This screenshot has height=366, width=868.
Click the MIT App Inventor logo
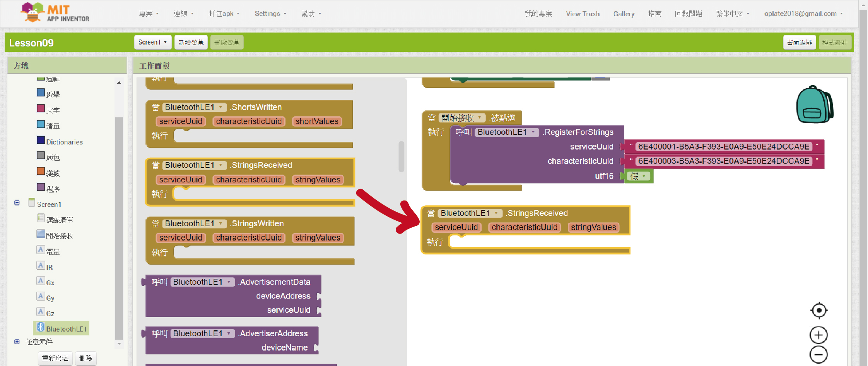[55, 13]
